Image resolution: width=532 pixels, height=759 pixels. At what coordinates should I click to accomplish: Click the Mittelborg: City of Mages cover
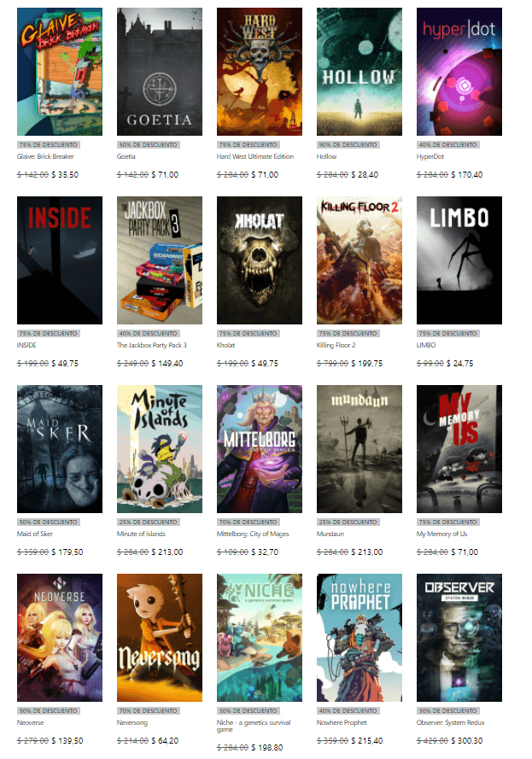(x=260, y=449)
